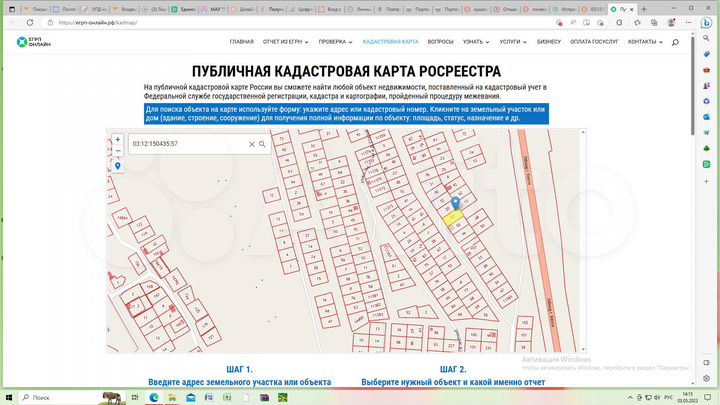Open the БИЗНЕСУ menu item
The image size is (720, 405).
point(549,42)
